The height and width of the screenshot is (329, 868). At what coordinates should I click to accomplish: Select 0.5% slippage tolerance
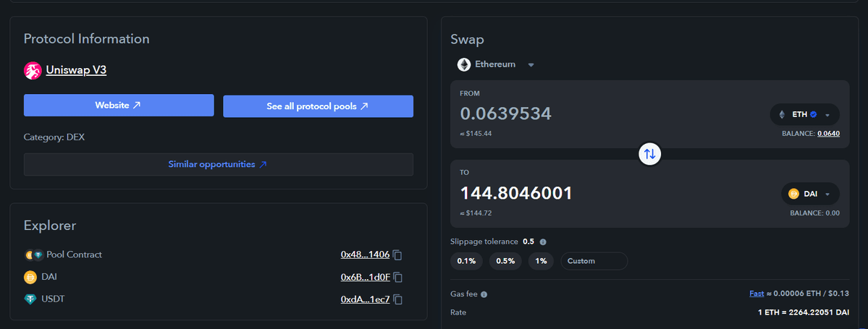[x=505, y=261]
